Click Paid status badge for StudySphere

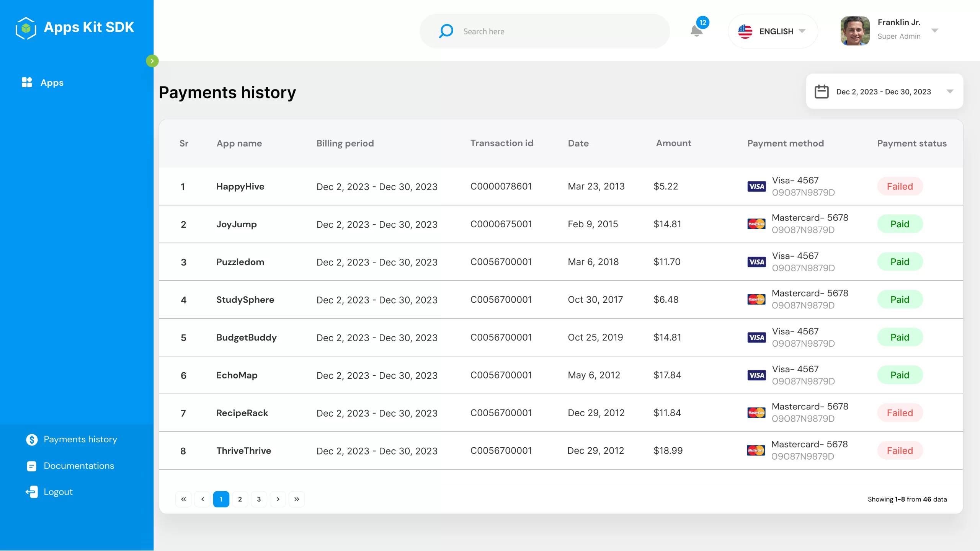click(900, 299)
